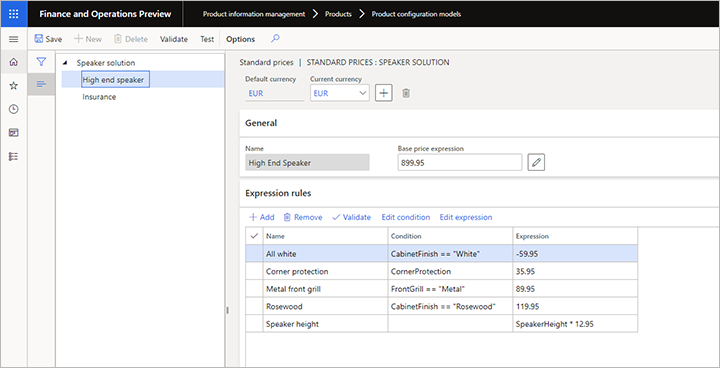Open Product configuration models breadcrumb
The width and height of the screenshot is (720, 368).
(x=416, y=14)
